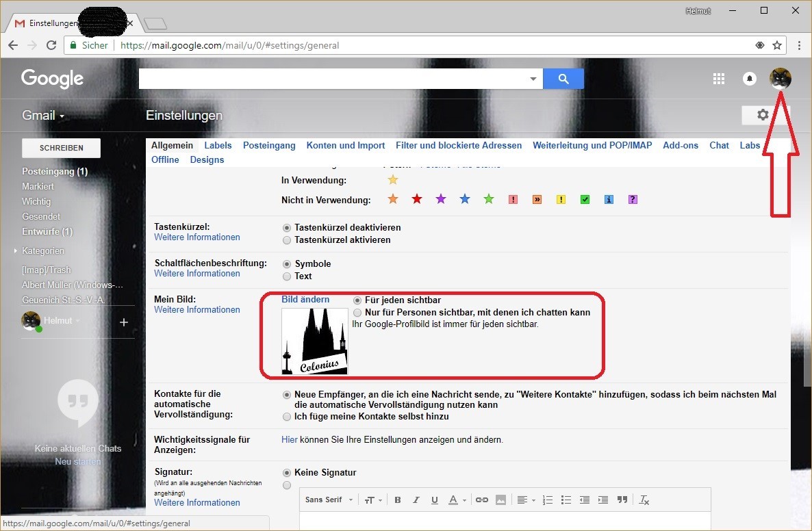This screenshot has height=531, width=812.
Task: Open search options dropdown arrow
Action: point(533,79)
